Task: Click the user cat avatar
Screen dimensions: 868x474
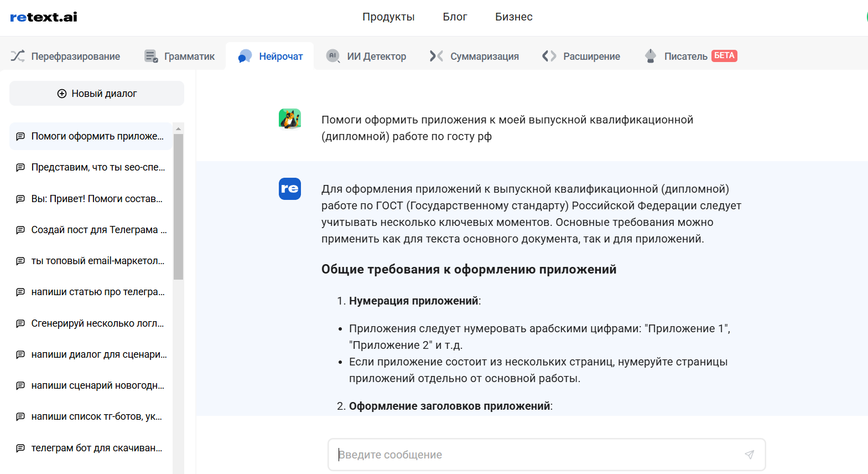Action: 289,119
